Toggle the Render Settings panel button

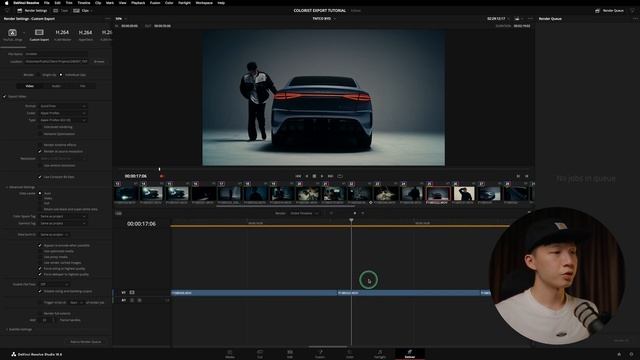pyautogui.click(x=32, y=11)
